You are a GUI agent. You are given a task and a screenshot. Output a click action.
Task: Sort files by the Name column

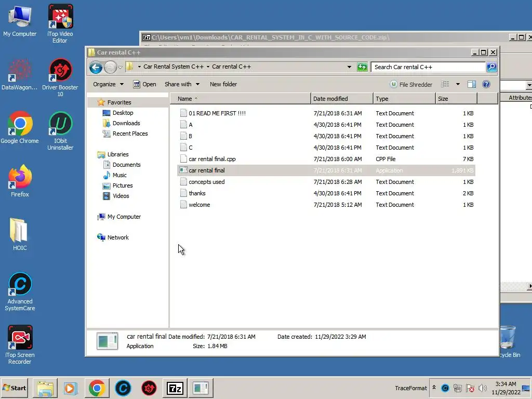[x=240, y=99]
